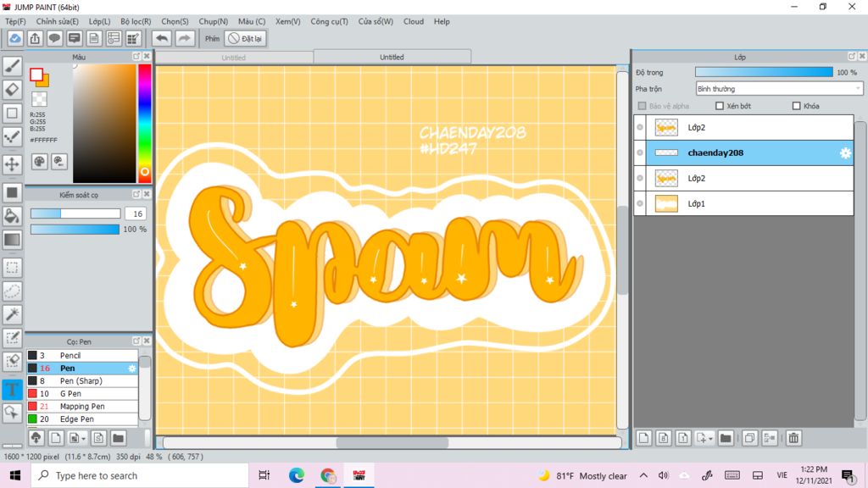This screenshot has width=868, height=488.
Task: Open settings gear for chaenday208 layer
Action: [845, 153]
